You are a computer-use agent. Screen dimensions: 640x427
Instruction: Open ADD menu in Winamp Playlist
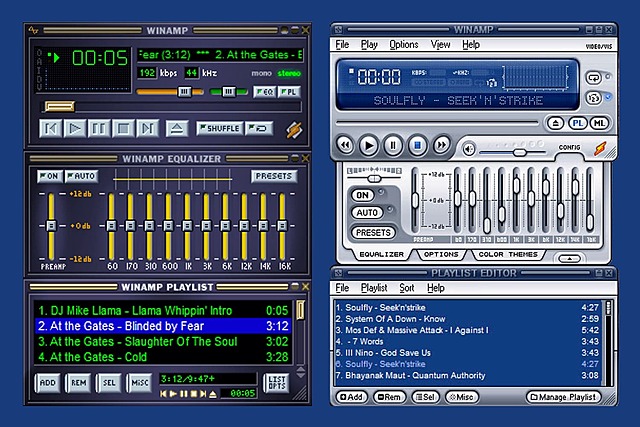[47, 383]
